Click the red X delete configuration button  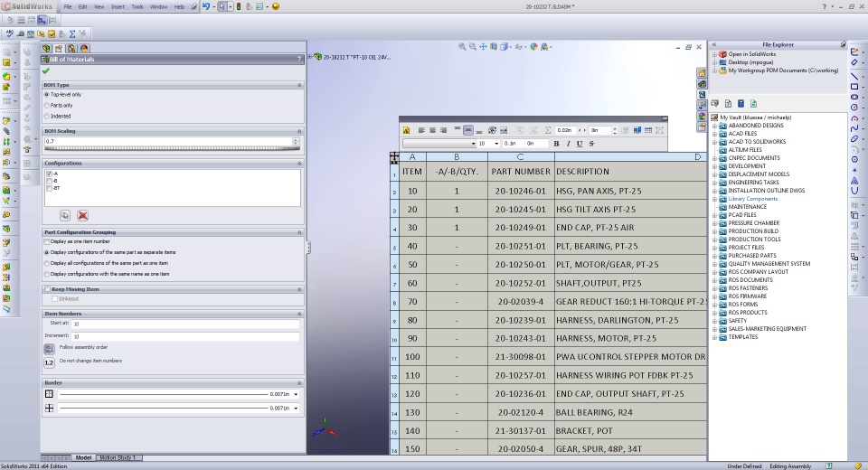(82, 215)
